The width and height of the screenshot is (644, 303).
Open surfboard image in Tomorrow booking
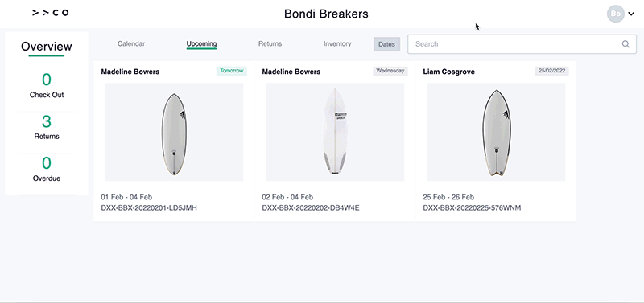[174, 132]
